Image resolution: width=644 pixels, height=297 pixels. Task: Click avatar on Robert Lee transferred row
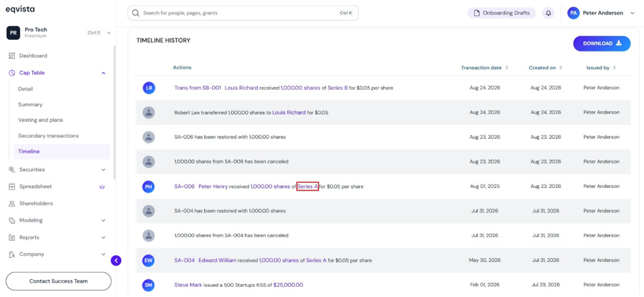tap(149, 112)
